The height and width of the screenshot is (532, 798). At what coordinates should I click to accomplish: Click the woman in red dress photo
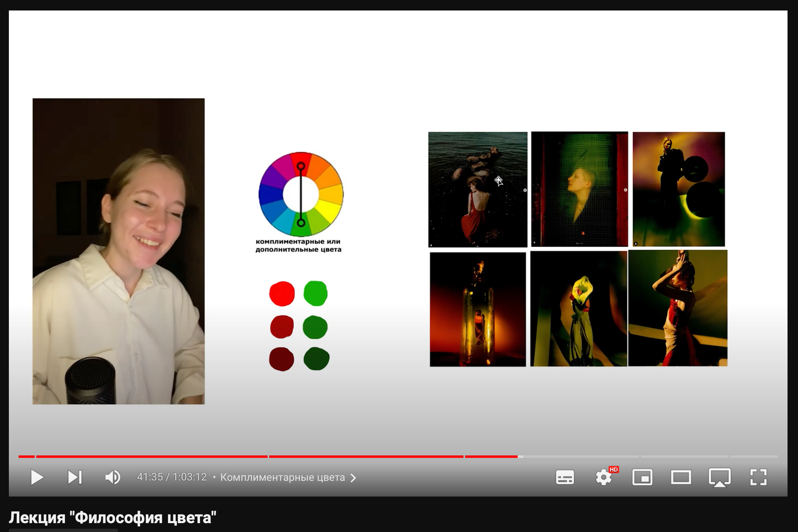[478, 189]
